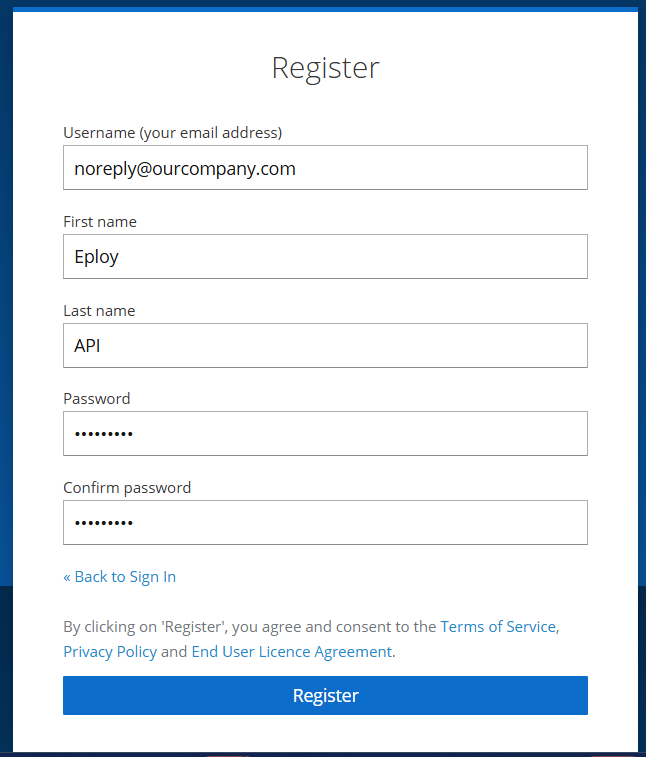Open the Privacy Policy link
646x757 pixels.
point(110,652)
